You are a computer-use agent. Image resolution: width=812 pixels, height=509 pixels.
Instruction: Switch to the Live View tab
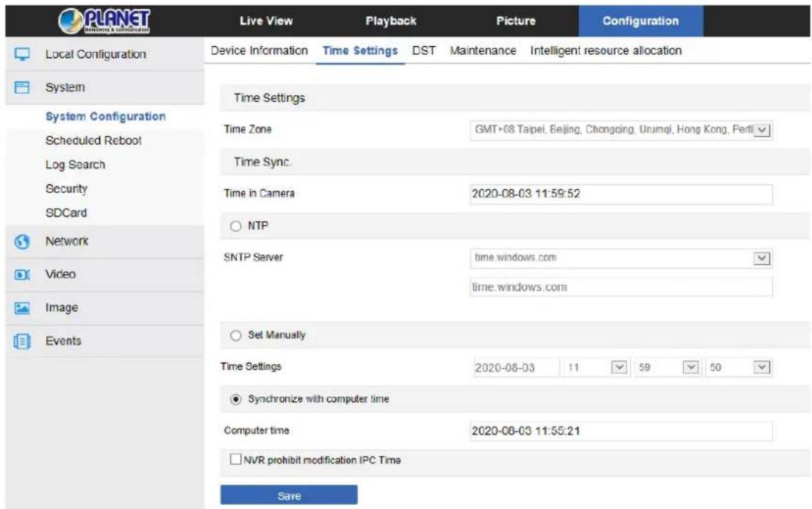[x=266, y=21]
